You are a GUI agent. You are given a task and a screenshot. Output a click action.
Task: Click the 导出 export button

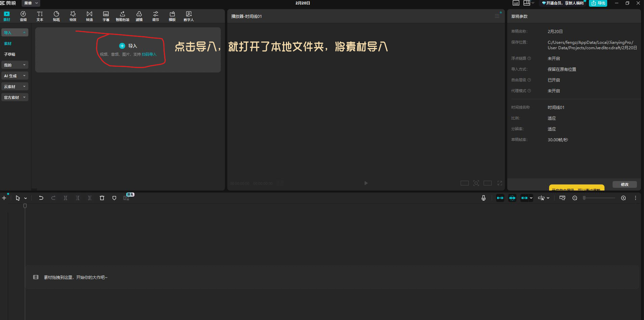[x=598, y=3]
